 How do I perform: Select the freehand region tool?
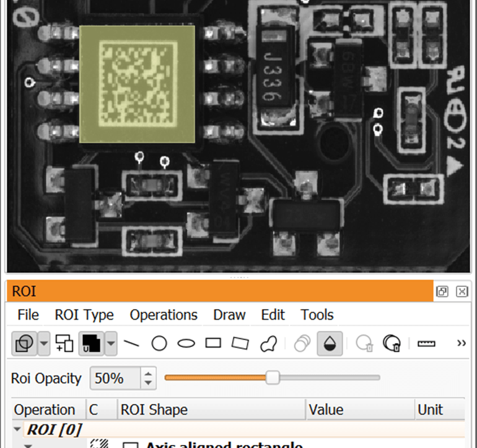tap(269, 344)
